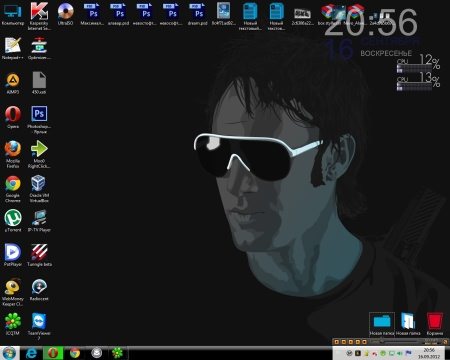Launch the Radiocent shortcut
Image resolution: width=450 pixels, height=360 pixels.
[39, 290]
